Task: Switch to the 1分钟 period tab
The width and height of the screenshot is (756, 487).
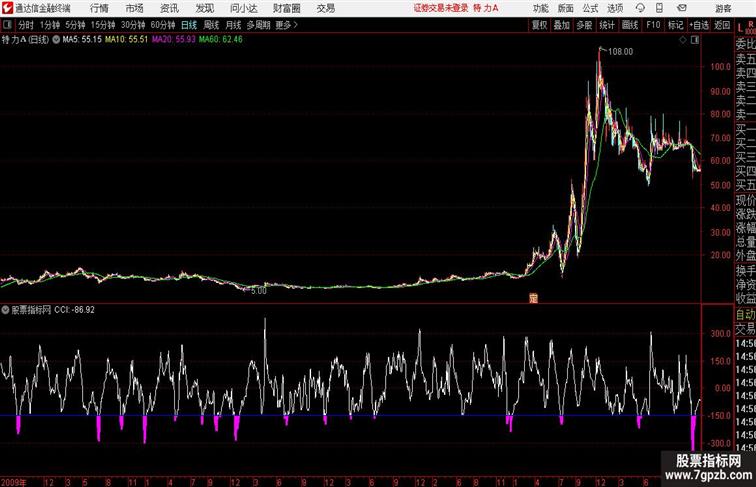Action: tap(50, 25)
